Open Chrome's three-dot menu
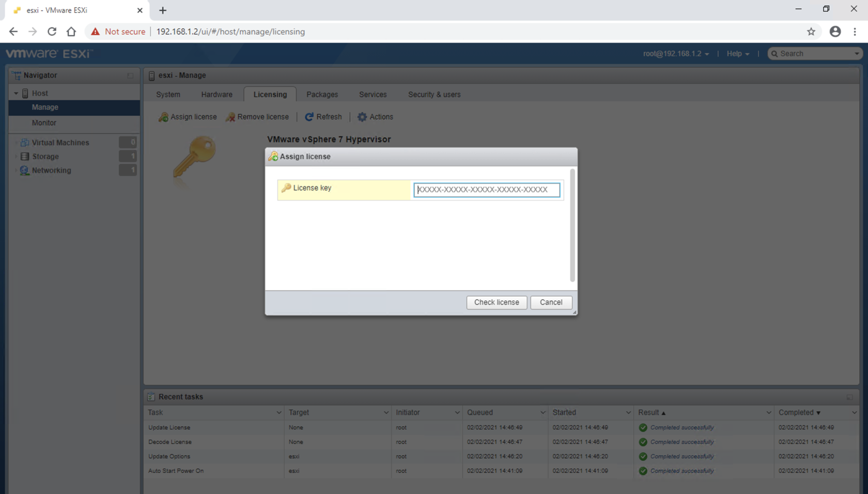Screen dimensions: 868x494 855,32
